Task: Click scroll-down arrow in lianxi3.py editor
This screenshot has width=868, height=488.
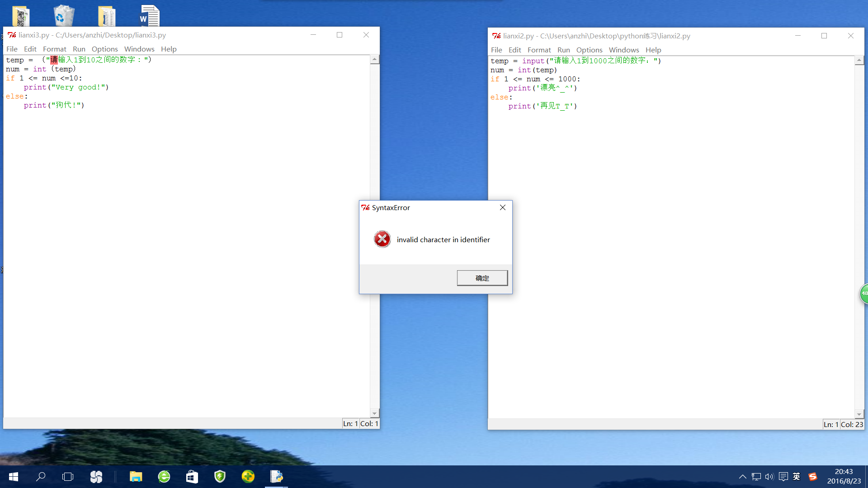Action: (374, 413)
